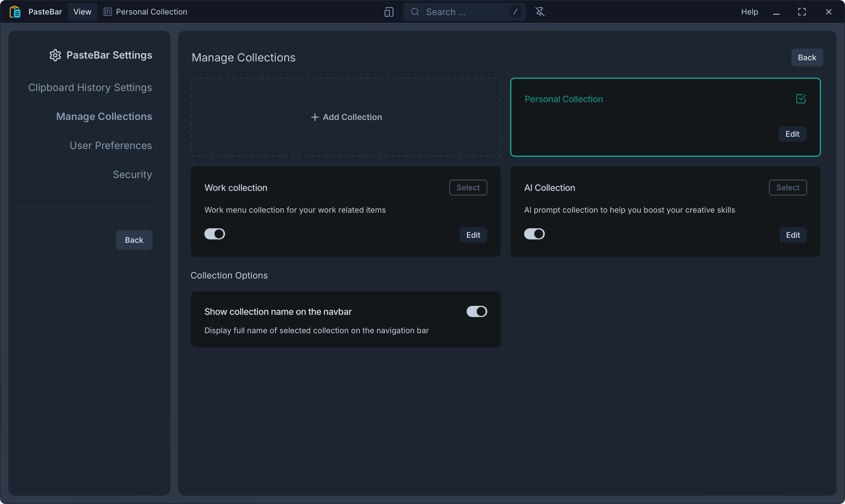
Task: Go to Clipboard History Settings
Action: 90,88
